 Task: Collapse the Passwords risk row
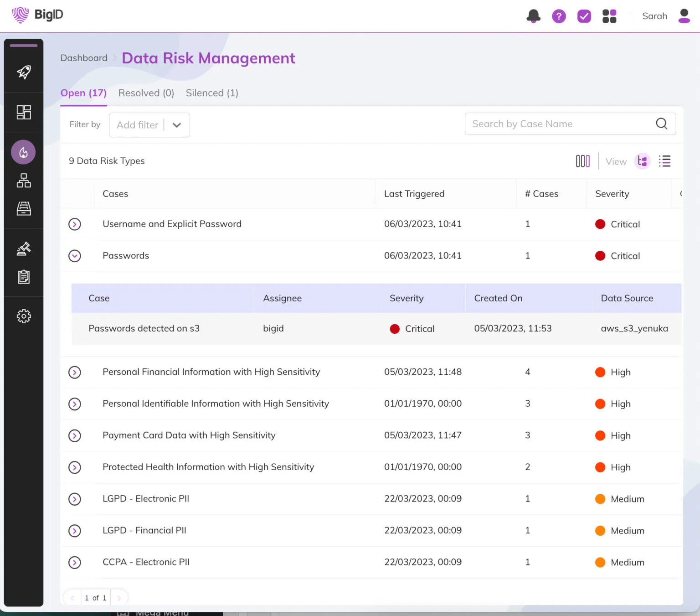(75, 256)
